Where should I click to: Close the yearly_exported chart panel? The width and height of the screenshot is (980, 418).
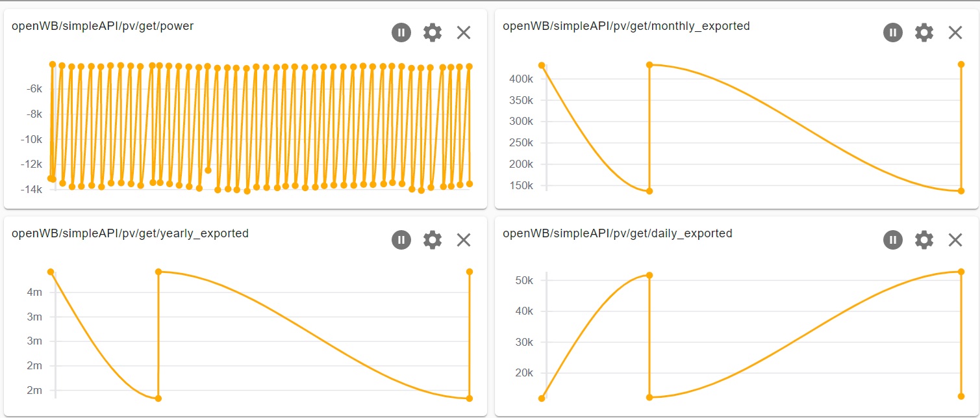pos(464,240)
